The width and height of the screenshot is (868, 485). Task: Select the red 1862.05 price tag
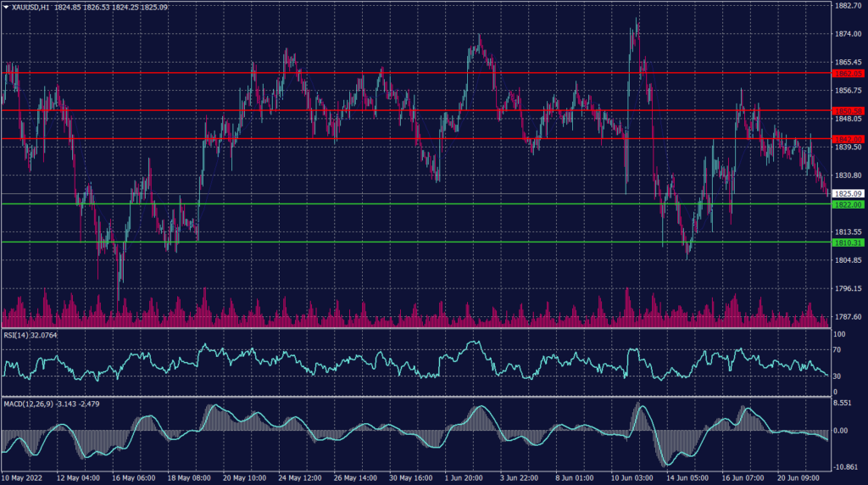click(x=848, y=73)
